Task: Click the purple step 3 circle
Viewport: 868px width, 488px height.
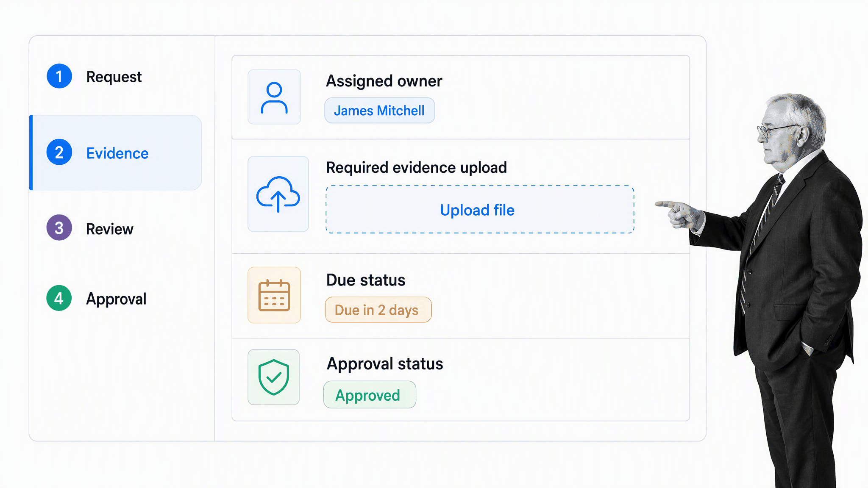Action: tap(59, 228)
